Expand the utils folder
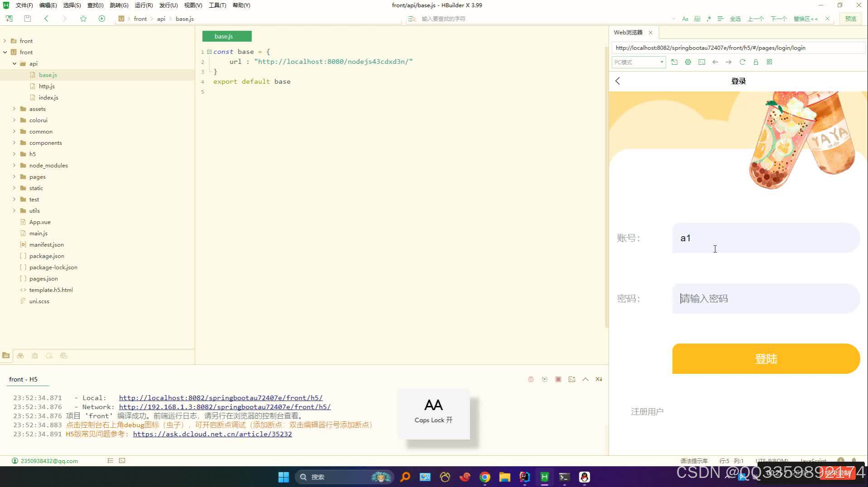 tap(14, 210)
